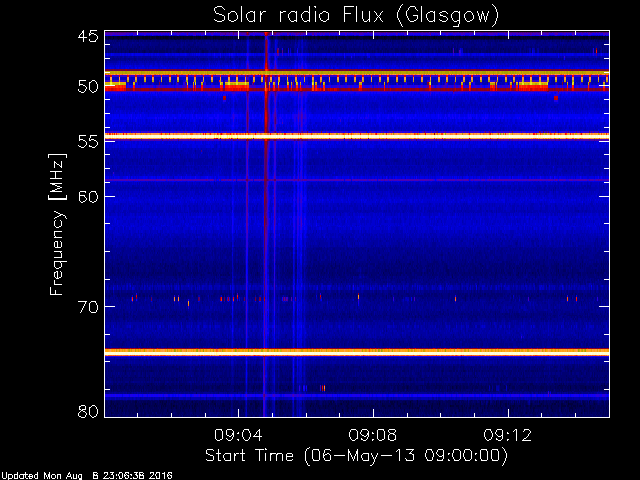The height and width of the screenshot is (480, 640).
Task: Click the 09:08 time axis label
Action: [373, 435]
